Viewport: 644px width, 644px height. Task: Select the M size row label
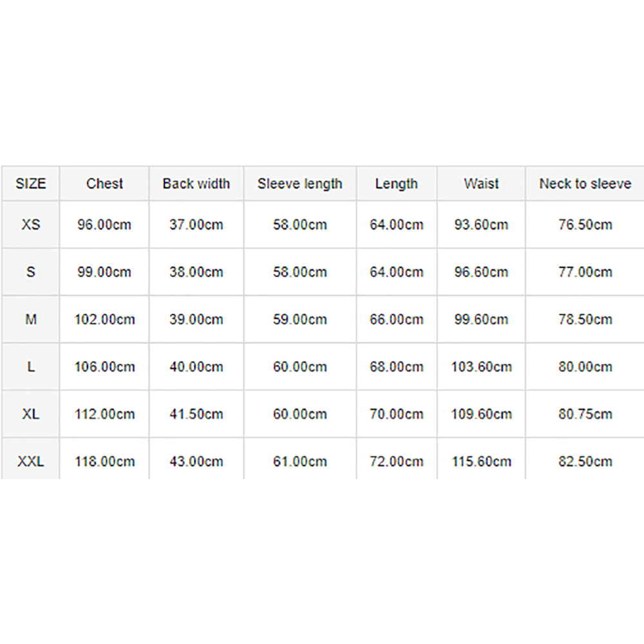pyautogui.click(x=31, y=319)
